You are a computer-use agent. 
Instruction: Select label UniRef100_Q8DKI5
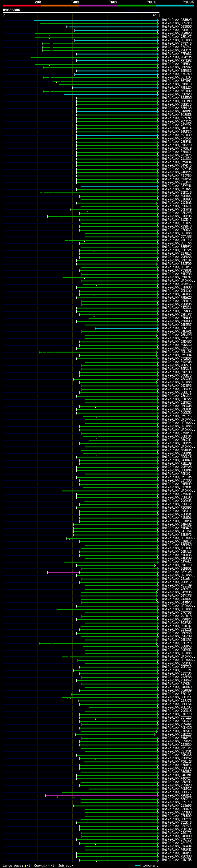click(x=177, y=104)
